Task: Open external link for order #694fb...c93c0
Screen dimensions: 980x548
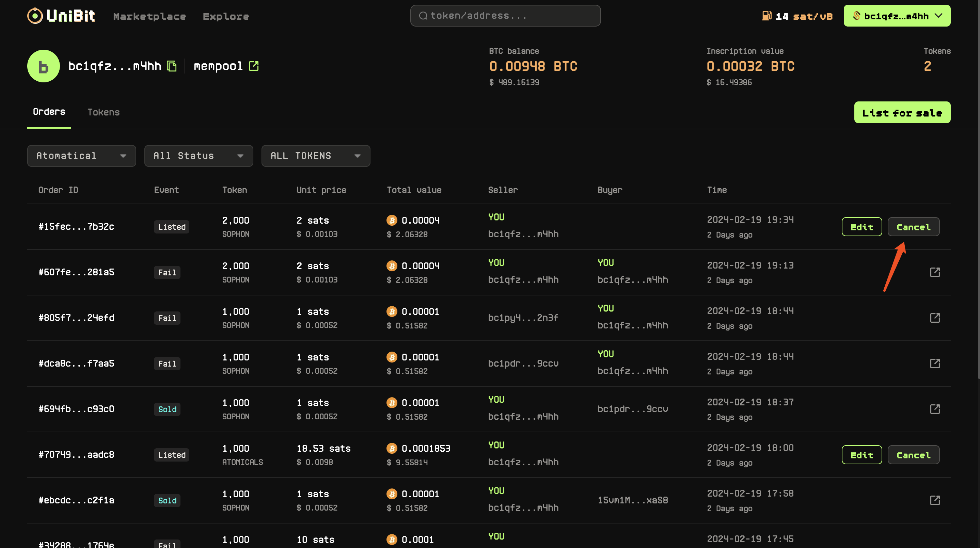Action: (x=935, y=409)
